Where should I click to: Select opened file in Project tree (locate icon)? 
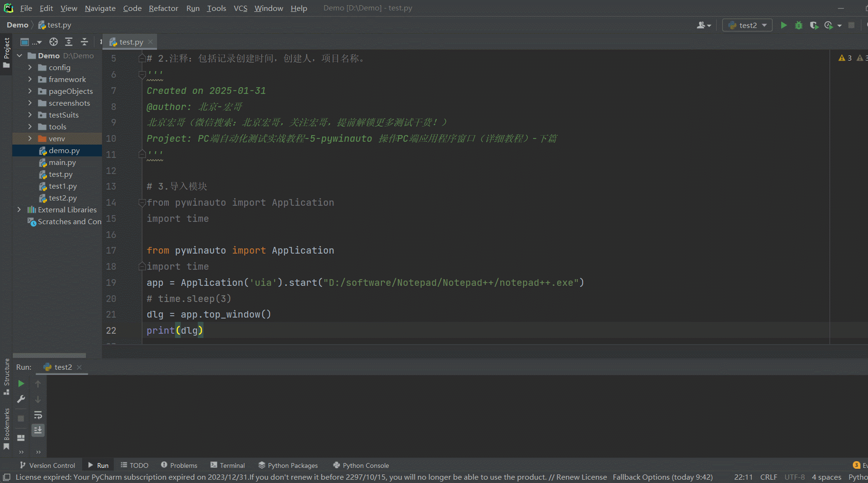(x=54, y=42)
